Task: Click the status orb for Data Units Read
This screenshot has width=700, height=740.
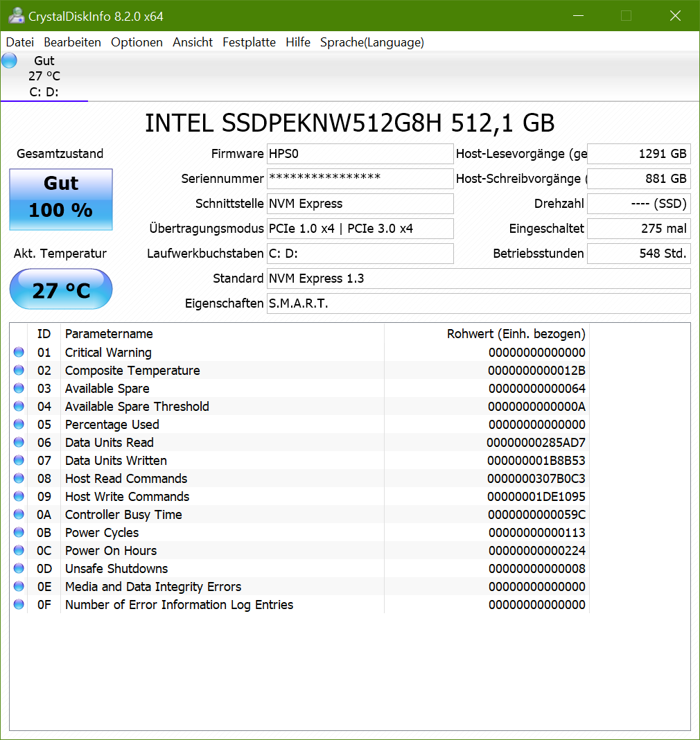Action: click(19, 442)
